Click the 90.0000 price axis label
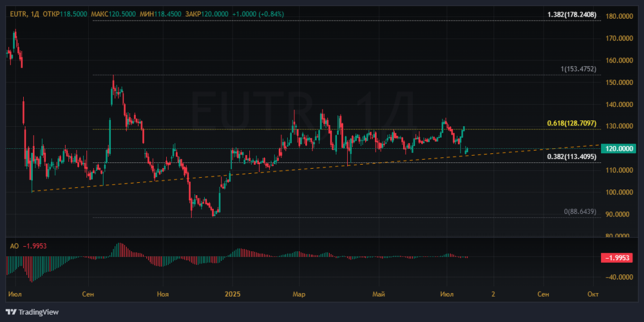Screen dimensions: 644x322 point(618,214)
